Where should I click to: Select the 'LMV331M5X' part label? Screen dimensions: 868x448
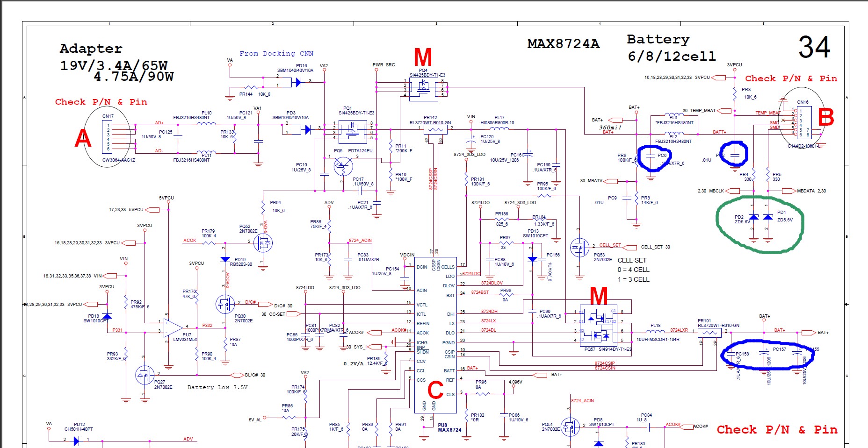185,340
